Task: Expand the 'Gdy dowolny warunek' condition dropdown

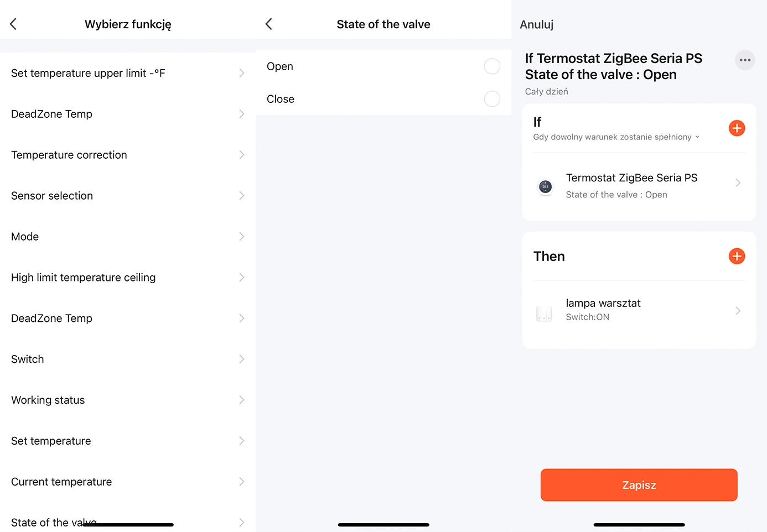Action: coord(616,137)
